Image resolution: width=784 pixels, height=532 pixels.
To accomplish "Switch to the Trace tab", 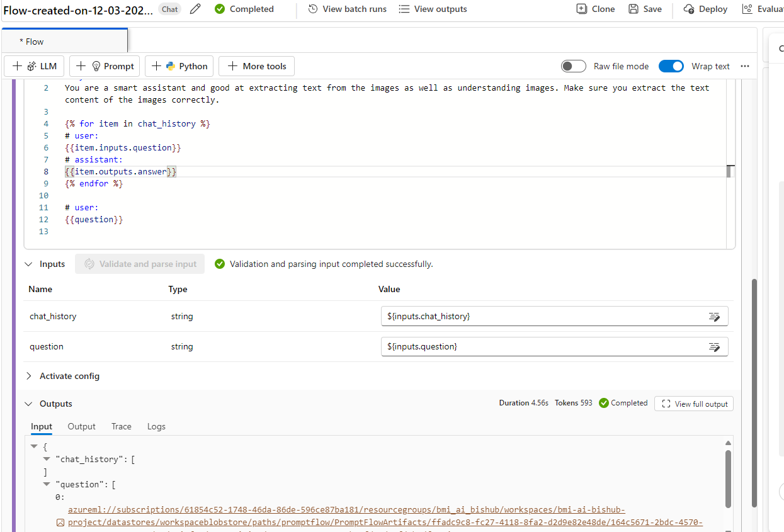I will coord(122,426).
